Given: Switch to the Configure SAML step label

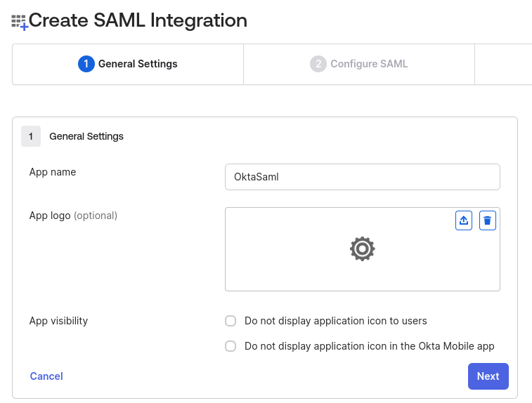Looking at the screenshot, I should coord(369,64).
